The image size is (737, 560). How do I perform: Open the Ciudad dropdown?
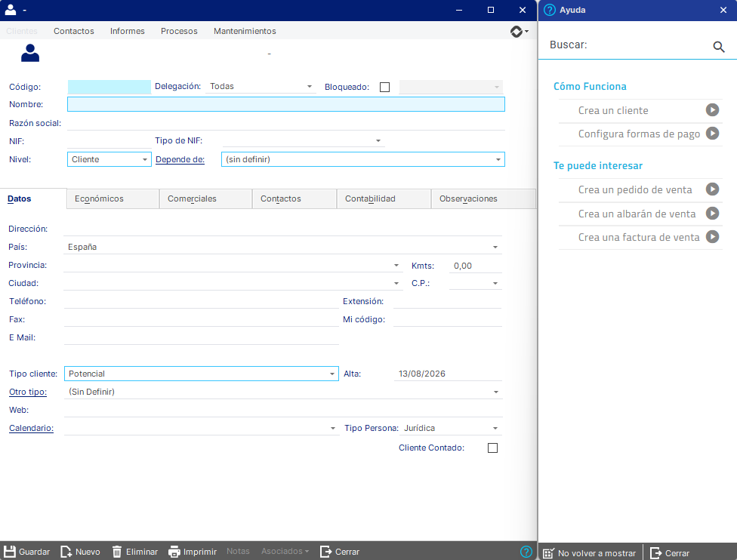[x=396, y=283]
